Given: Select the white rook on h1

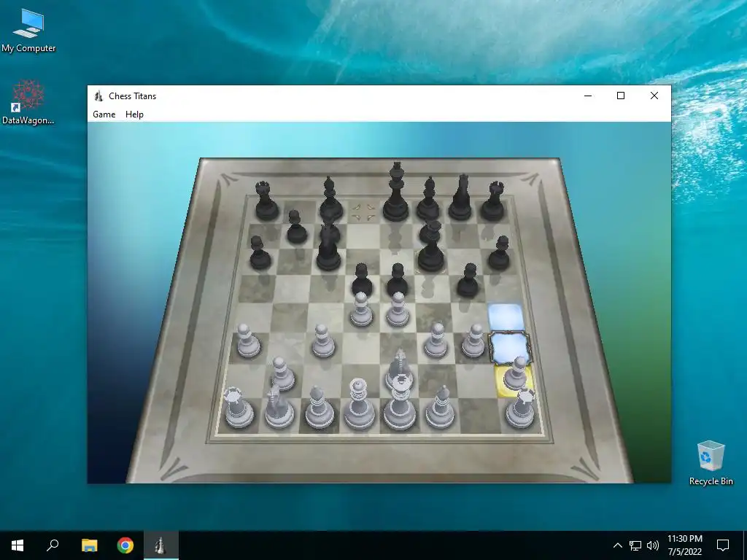Looking at the screenshot, I should [520, 408].
